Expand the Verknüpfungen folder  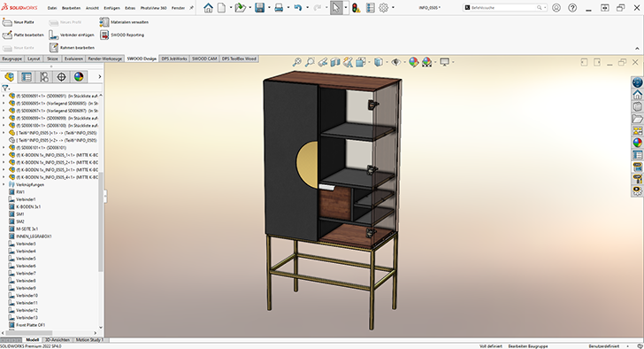(4, 184)
